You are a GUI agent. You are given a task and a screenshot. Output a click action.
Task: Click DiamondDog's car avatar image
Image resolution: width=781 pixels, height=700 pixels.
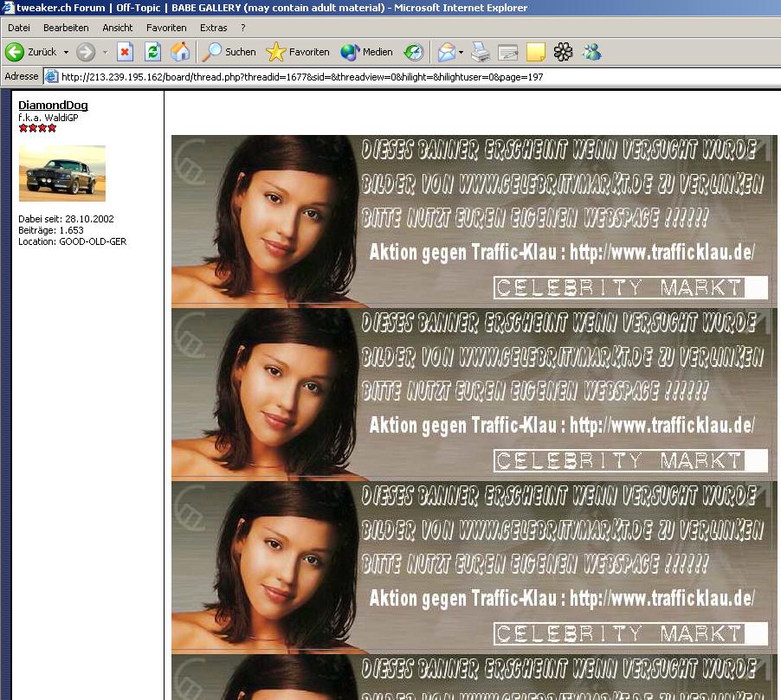pyautogui.click(x=61, y=173)
